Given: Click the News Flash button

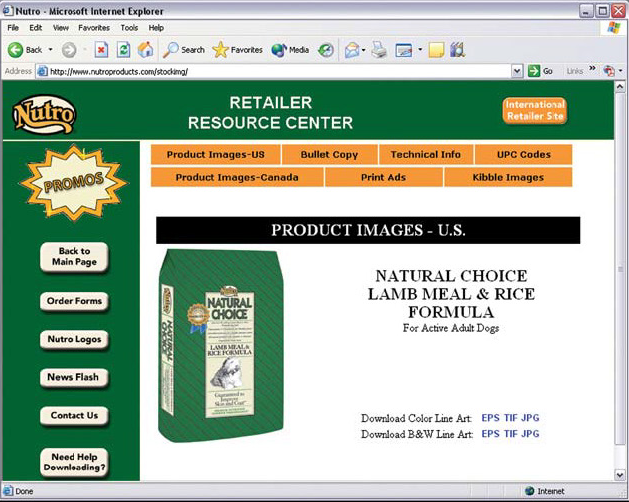Looking at the screenshot, I should (x=74, y=378).
